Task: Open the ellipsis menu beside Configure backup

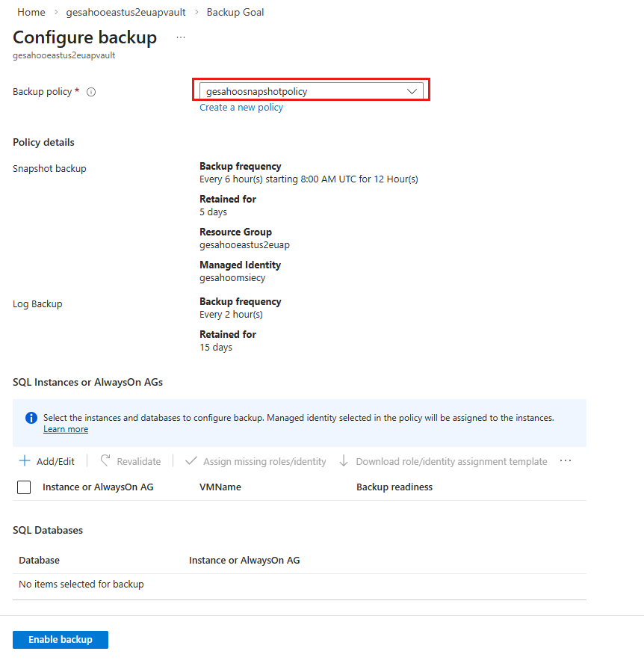Action: pos(181,37)
